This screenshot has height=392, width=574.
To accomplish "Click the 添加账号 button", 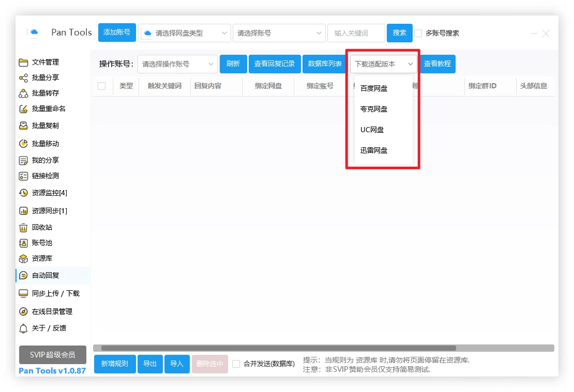I will [117, 33].
